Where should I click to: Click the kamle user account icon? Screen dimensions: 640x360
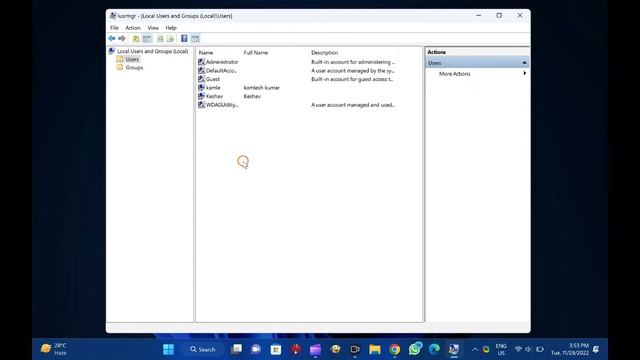click(x=201, y=88)
